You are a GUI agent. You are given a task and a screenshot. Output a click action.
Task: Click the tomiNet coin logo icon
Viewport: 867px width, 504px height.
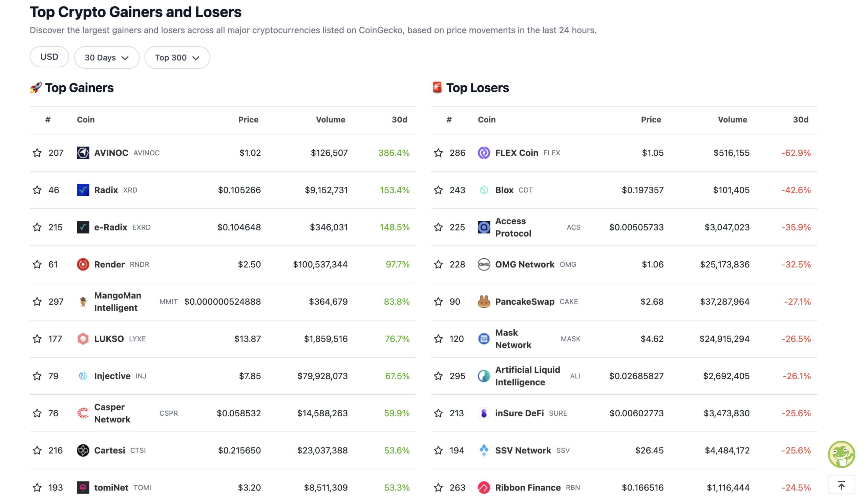point(83,487)
